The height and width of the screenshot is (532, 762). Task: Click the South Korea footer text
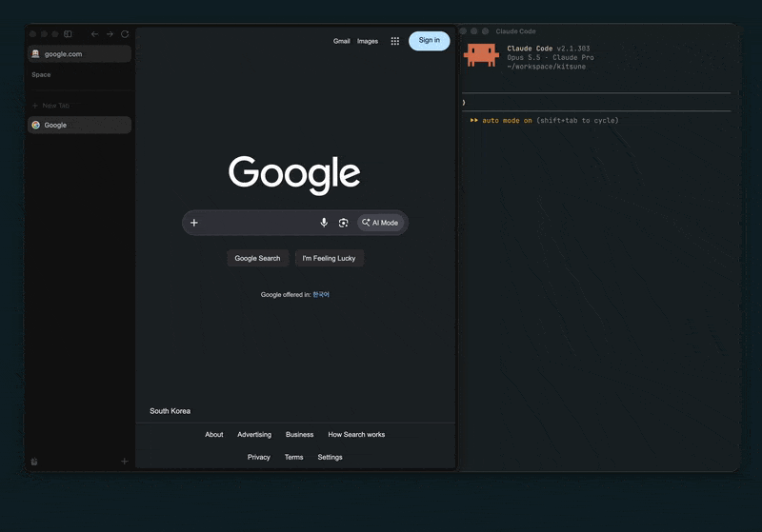click(x=170, y=411)
